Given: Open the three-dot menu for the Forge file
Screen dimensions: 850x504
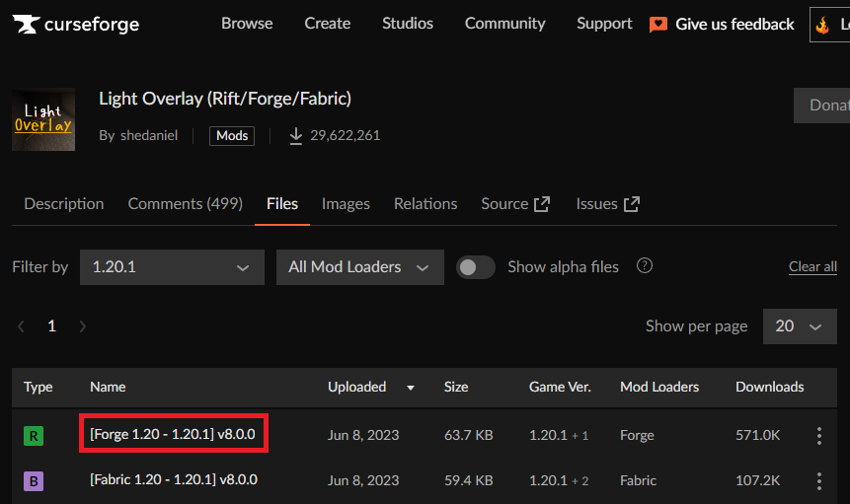Looking at the screenshot, I should (x=818, y=436).
